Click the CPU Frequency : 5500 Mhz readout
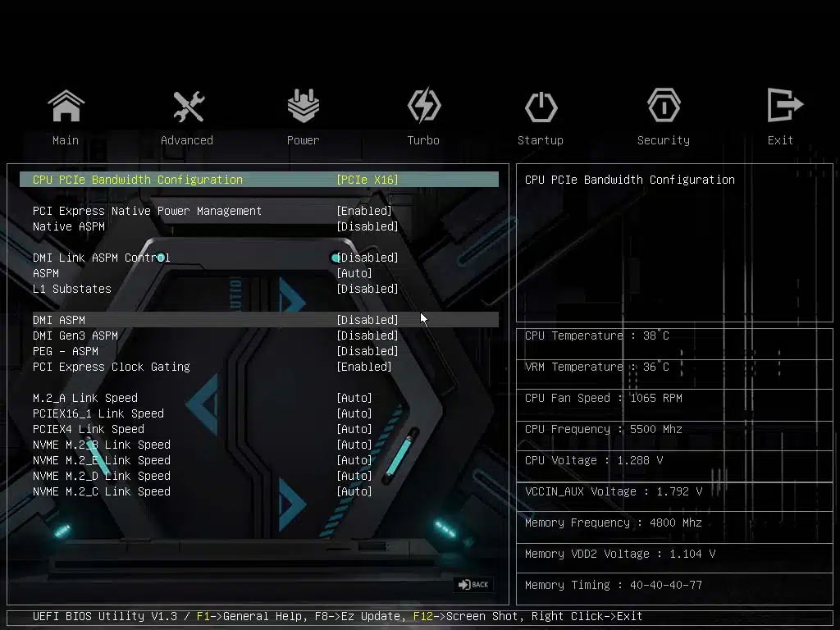 click(604, 429)
